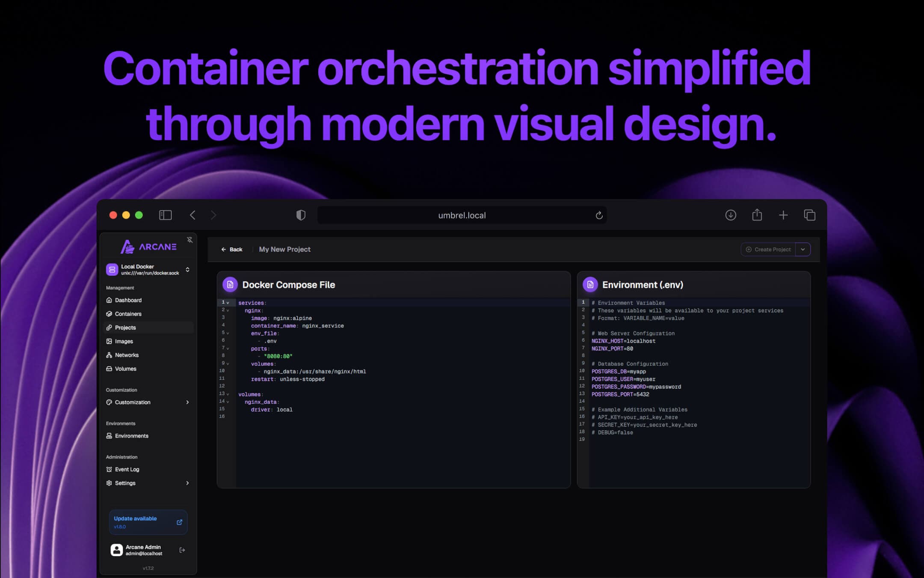
Task: Log out using the logout icon next to Arcane Admin
Action: [181, 550]
